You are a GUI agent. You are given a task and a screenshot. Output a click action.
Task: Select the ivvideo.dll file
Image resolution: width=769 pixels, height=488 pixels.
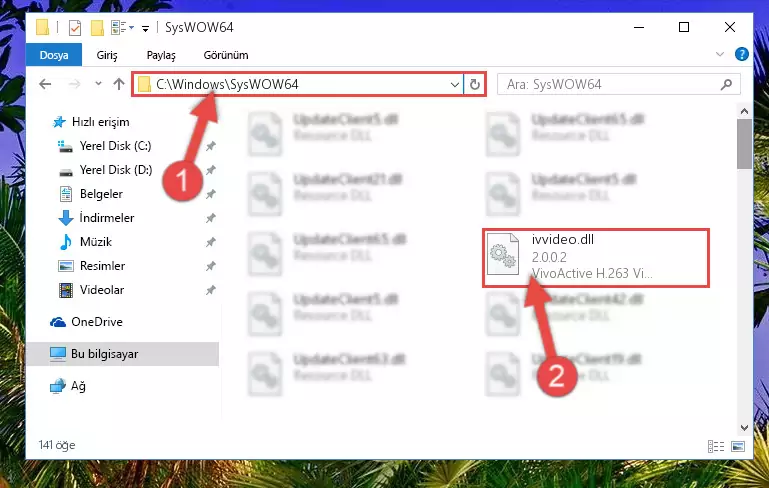click(x=596, y=257)
